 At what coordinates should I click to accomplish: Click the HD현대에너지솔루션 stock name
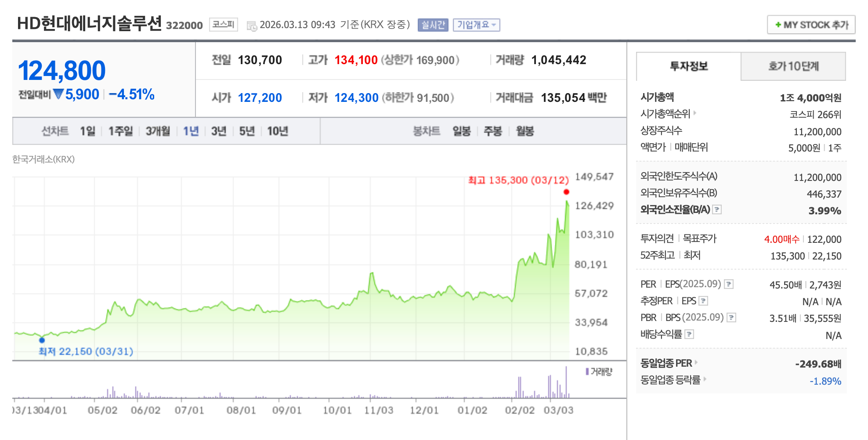(x=90, y=23)
